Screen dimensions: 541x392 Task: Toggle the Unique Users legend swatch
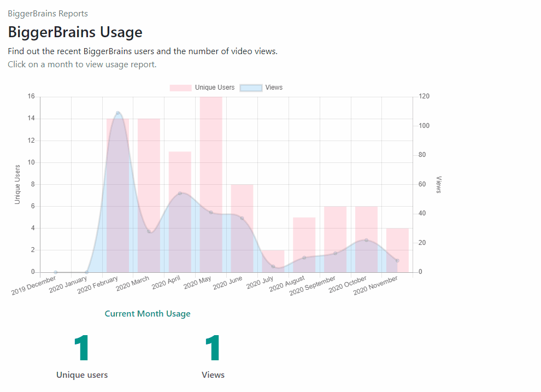180,87
